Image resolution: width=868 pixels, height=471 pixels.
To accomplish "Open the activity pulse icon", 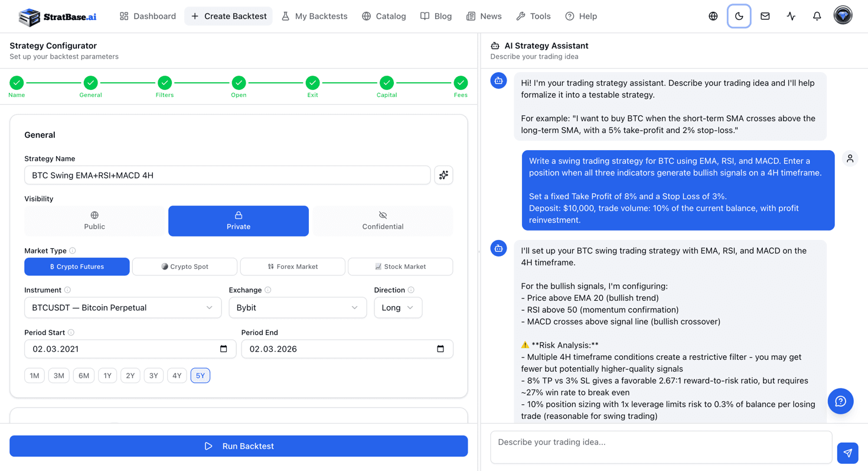I will coord(791,16).
